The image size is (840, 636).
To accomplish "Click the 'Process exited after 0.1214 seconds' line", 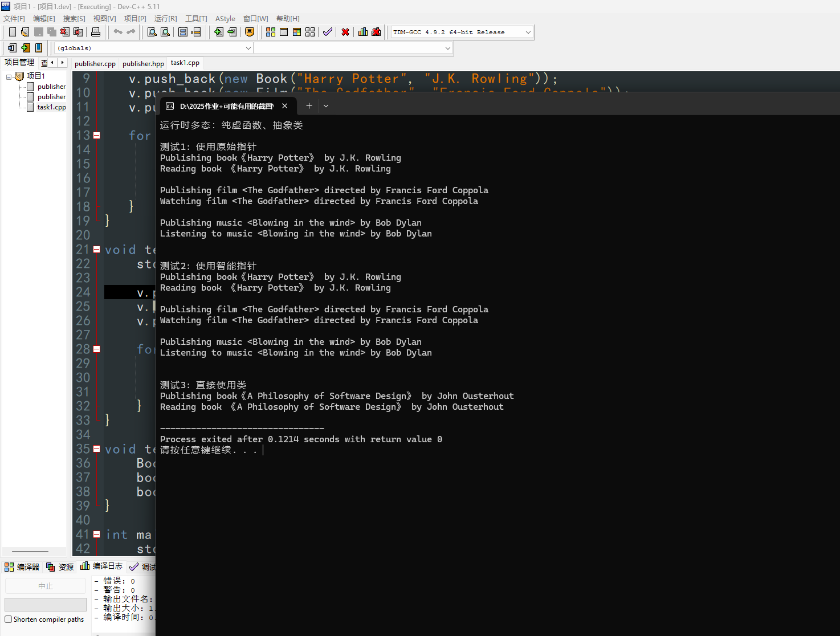I will coord(301,439).
